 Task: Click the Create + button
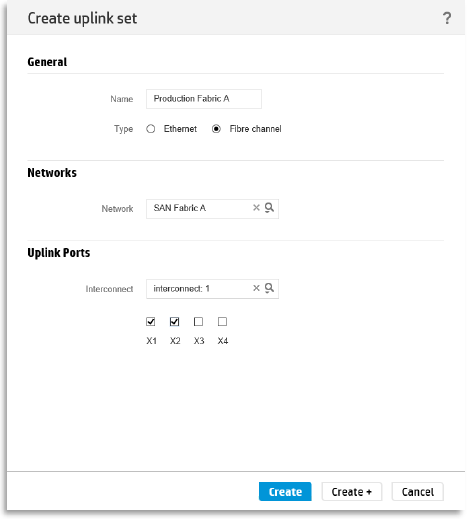(352, 491)
